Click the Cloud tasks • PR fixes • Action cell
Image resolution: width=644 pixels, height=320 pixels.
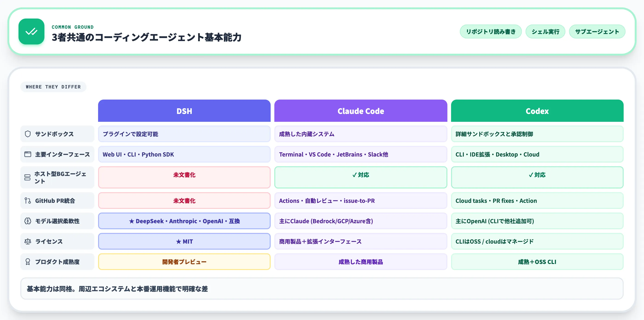(537, 201)
